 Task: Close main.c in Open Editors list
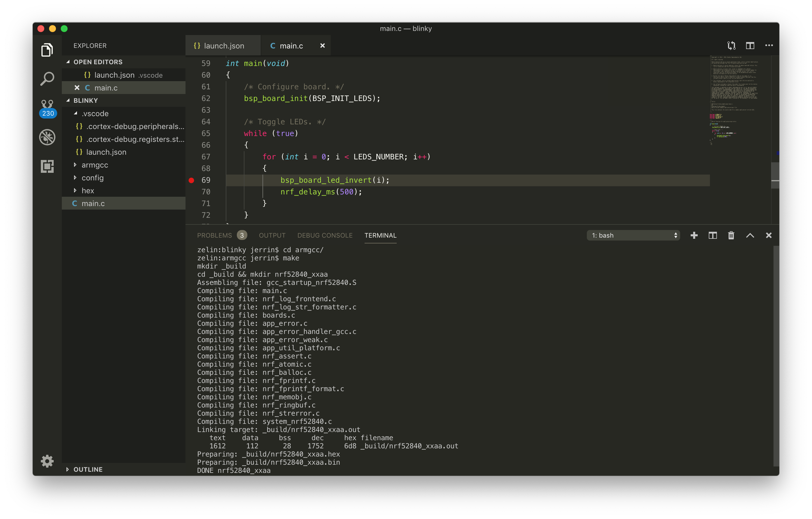(77, 88)
